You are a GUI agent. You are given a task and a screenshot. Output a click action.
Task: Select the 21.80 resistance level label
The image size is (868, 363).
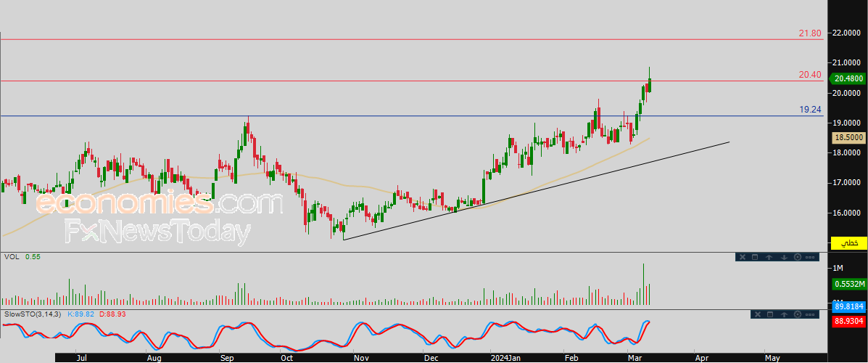[x=810, y=33]
